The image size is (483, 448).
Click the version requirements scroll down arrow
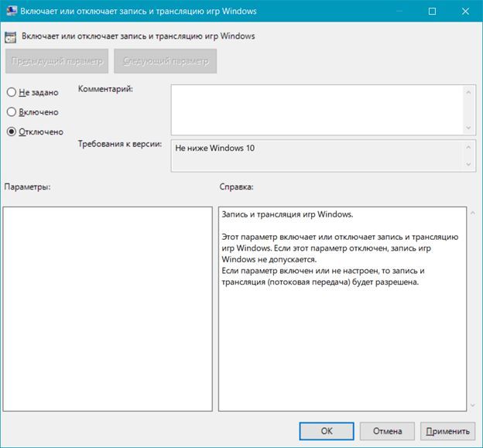(x=468, y=164)
